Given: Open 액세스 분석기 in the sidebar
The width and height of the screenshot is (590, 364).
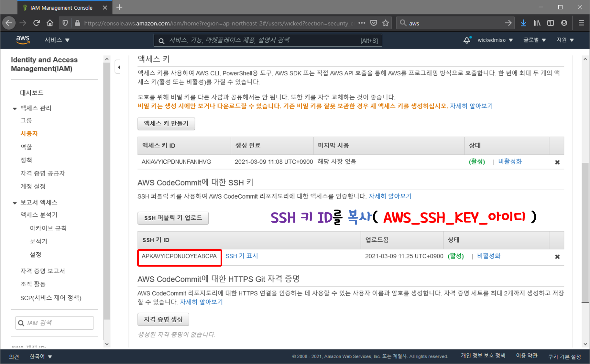Looking at the screenshot, I should pyautogui.click(x=39, y=215).
